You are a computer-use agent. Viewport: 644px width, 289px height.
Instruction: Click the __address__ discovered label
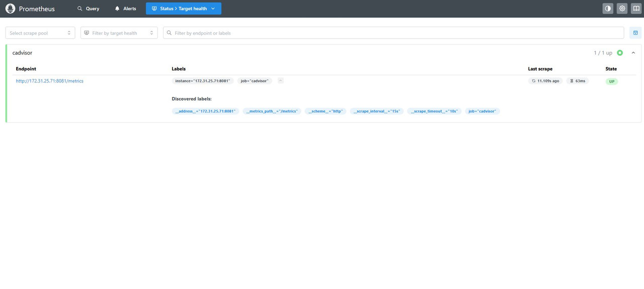click(x=205, y=111)
